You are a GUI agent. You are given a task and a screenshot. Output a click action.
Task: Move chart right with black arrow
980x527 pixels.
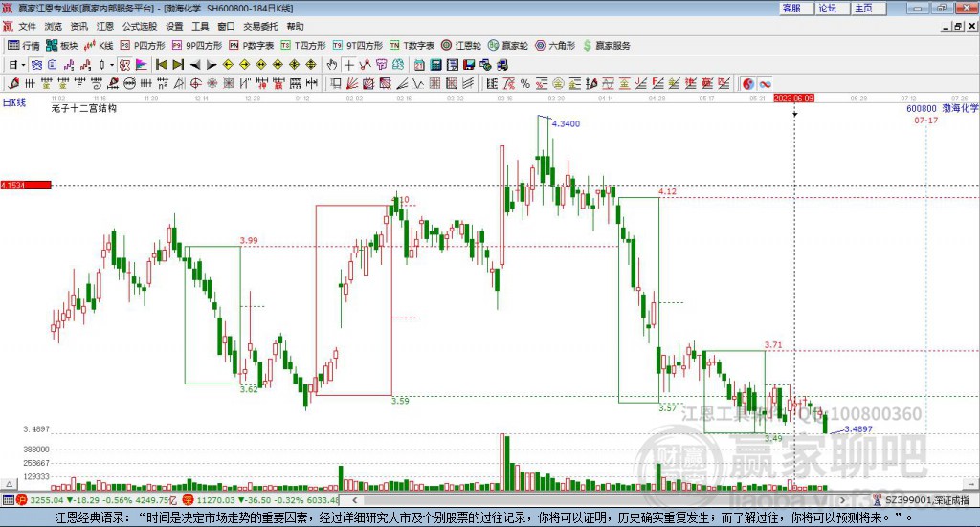point(212,65)
